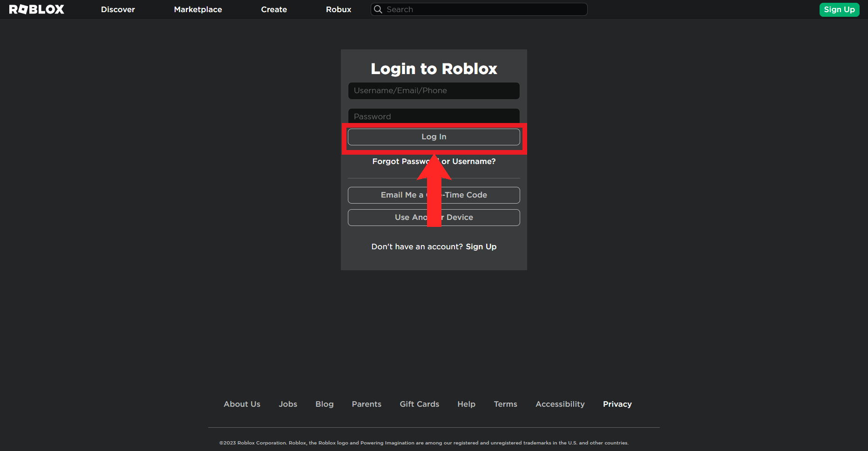The height and width of the screenshot is (451, 868).
Task: Follow the Sign Up link below the form
Action: point(481,247)
